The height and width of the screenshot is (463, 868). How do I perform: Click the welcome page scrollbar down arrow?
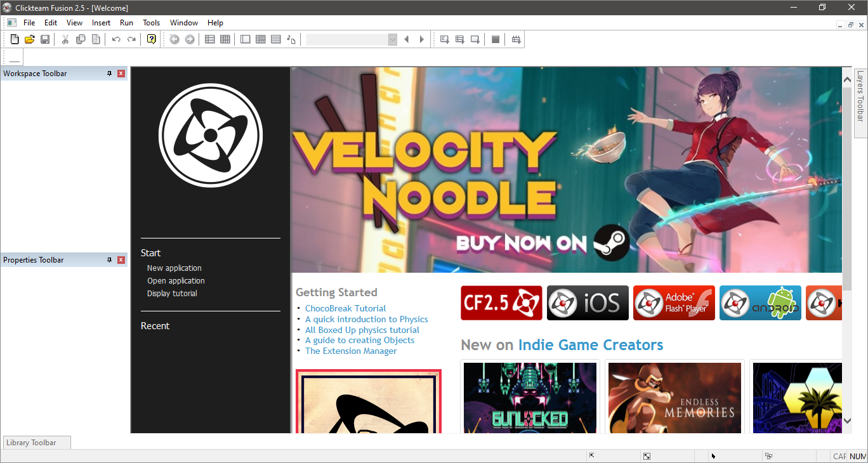847,421
